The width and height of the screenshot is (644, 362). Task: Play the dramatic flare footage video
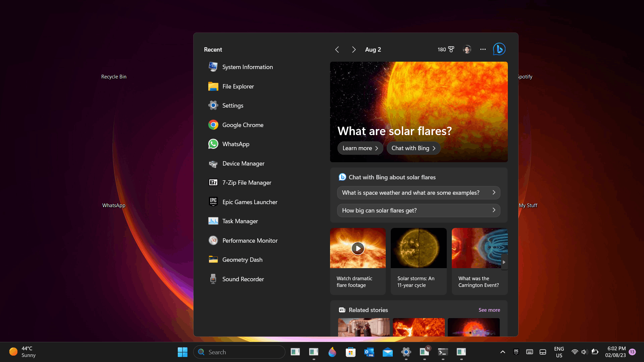coord(358,248)
